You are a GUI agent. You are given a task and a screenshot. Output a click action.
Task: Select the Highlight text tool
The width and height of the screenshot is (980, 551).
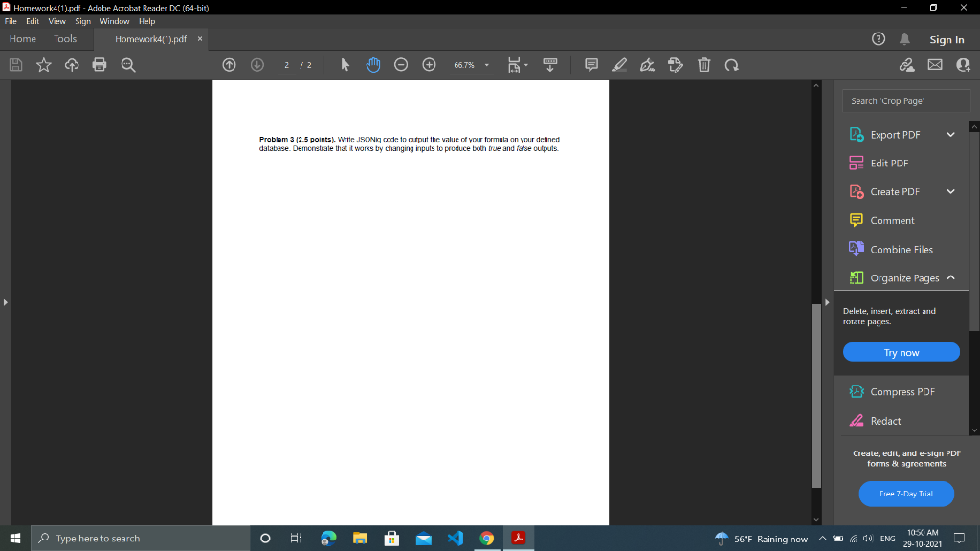pos(619,64)
